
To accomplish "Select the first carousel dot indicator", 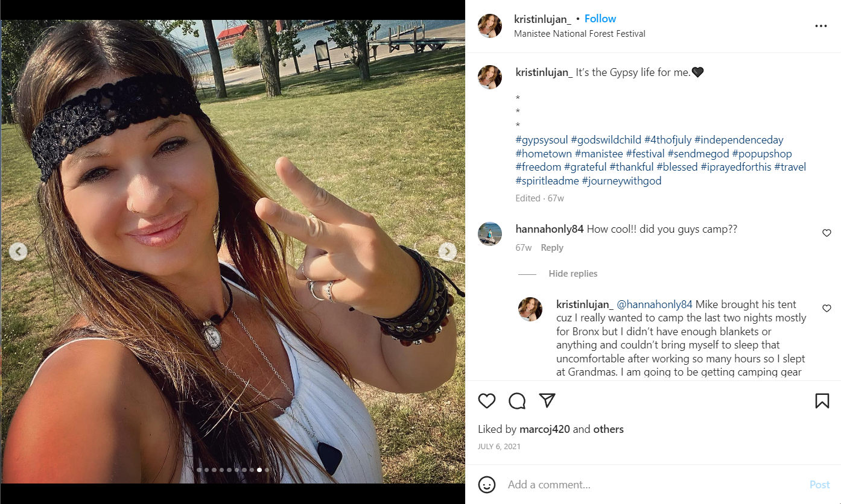I will [x=199, y=470].
